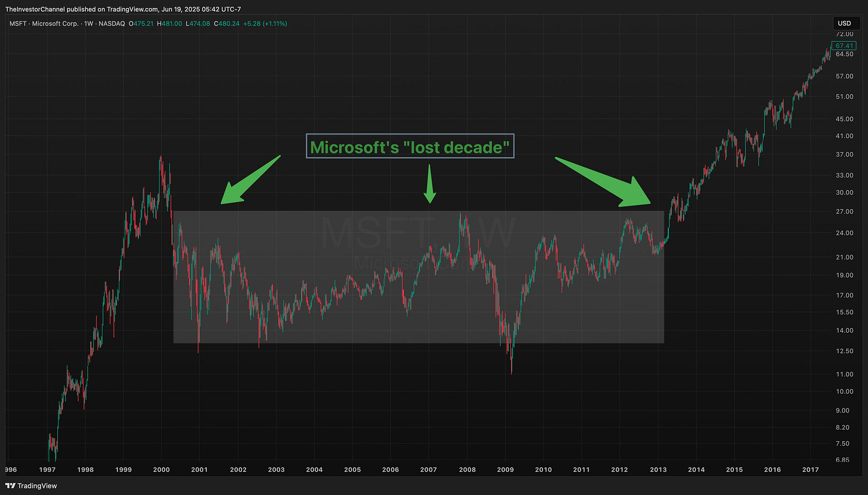Click the 2008 year label on time axis

467,469
